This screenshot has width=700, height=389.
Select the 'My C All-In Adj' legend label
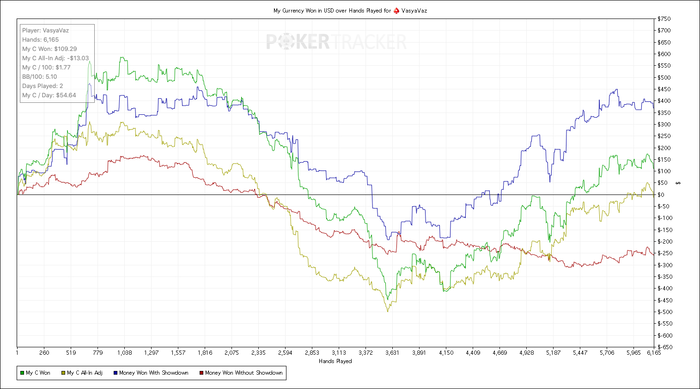click(x=84, y=373)
